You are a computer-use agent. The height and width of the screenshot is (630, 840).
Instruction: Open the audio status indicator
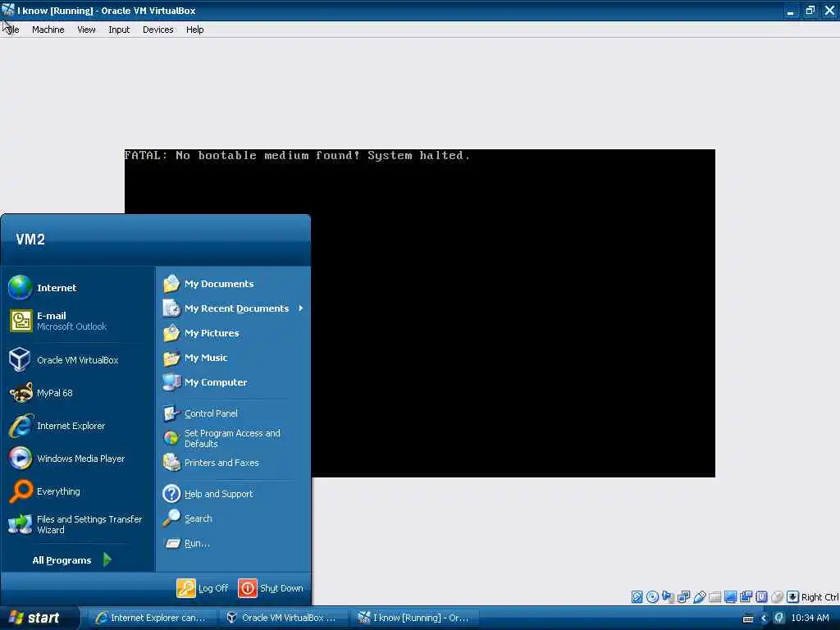pos(668,597)
